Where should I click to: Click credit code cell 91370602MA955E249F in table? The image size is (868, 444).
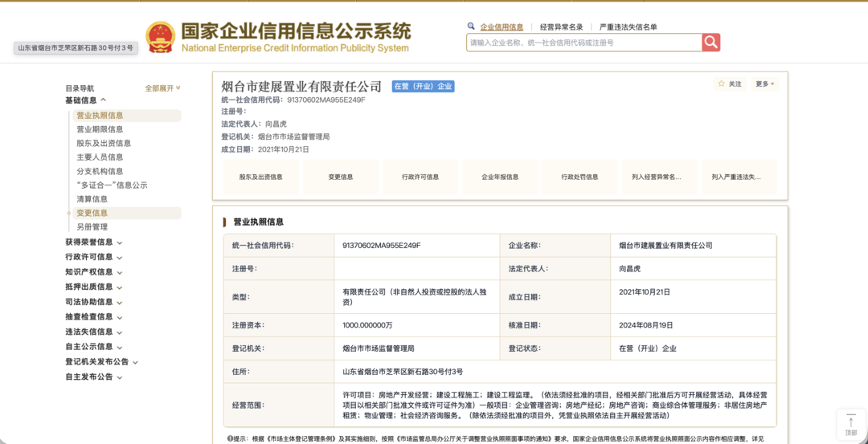point(382,246)
